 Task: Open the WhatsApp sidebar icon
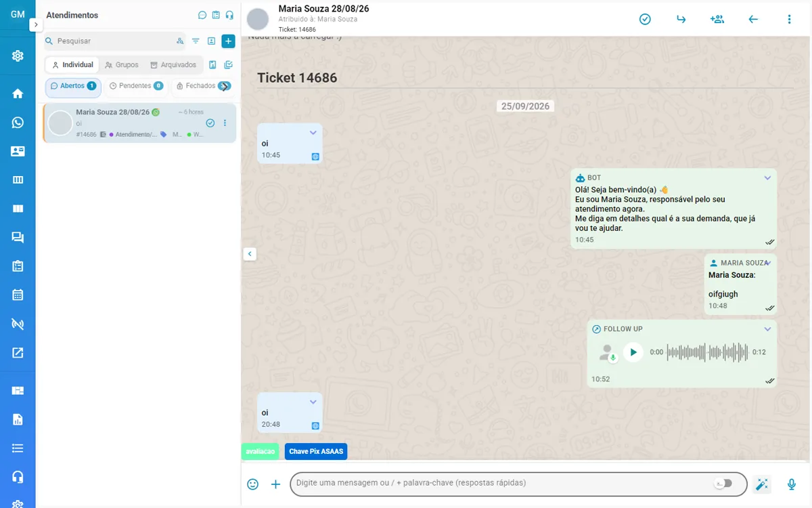click(x=18, y=123)
